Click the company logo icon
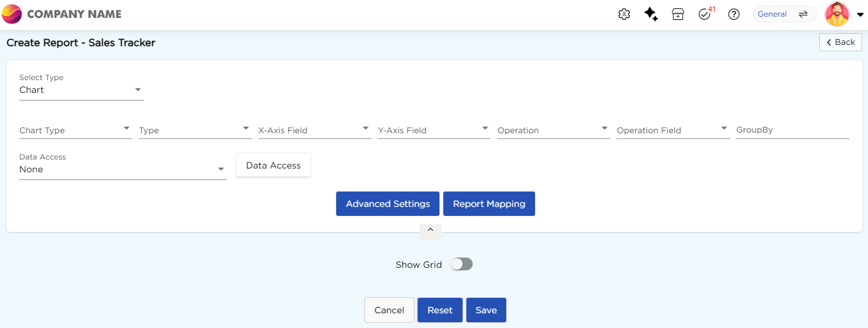The image size is (868, 328). coord(12,14)
